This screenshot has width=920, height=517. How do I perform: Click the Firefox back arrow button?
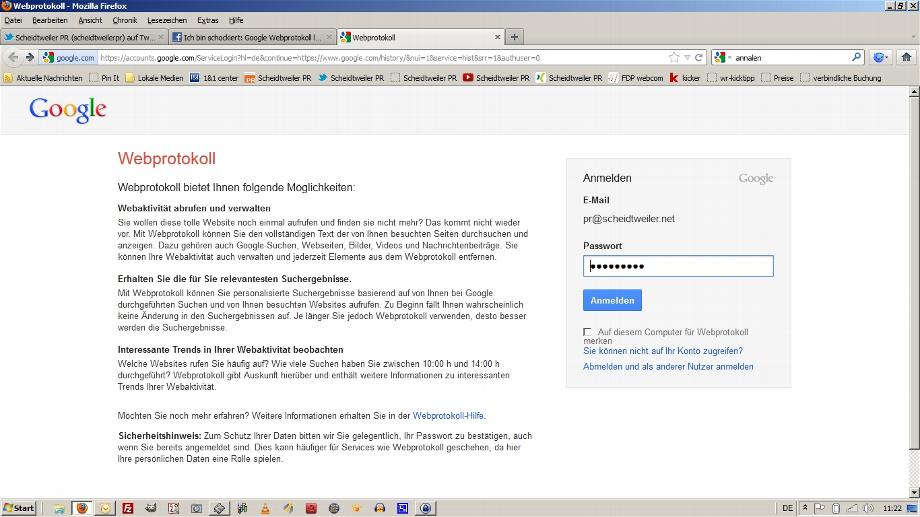12,58
